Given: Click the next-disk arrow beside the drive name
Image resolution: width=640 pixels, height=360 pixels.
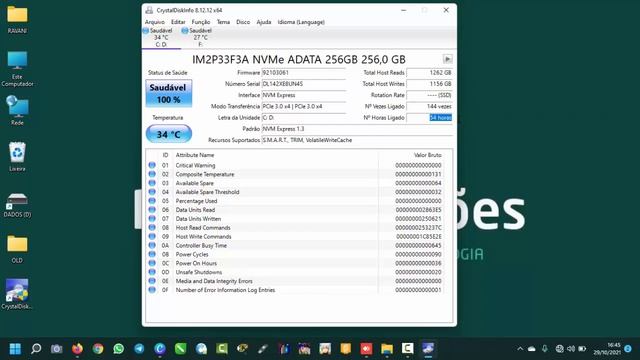Looking at the screenshot, I should click(x=447, y=59).
